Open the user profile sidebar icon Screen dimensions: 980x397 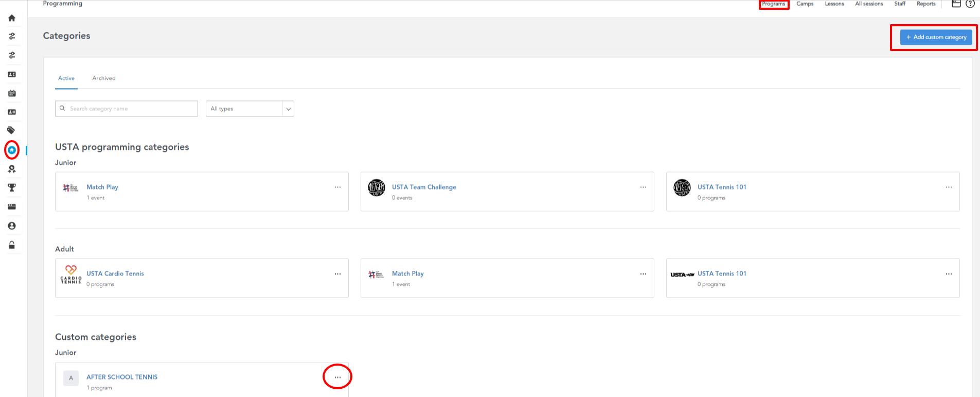12,226
